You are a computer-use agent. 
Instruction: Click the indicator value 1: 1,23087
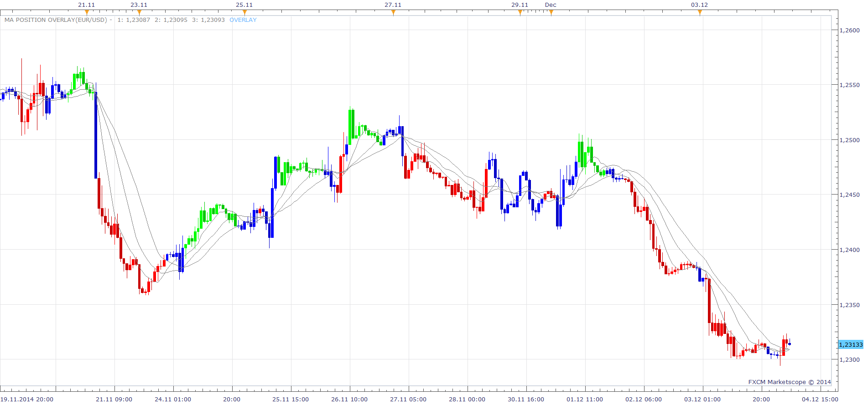pyautogui.click(x=134, y=20)
